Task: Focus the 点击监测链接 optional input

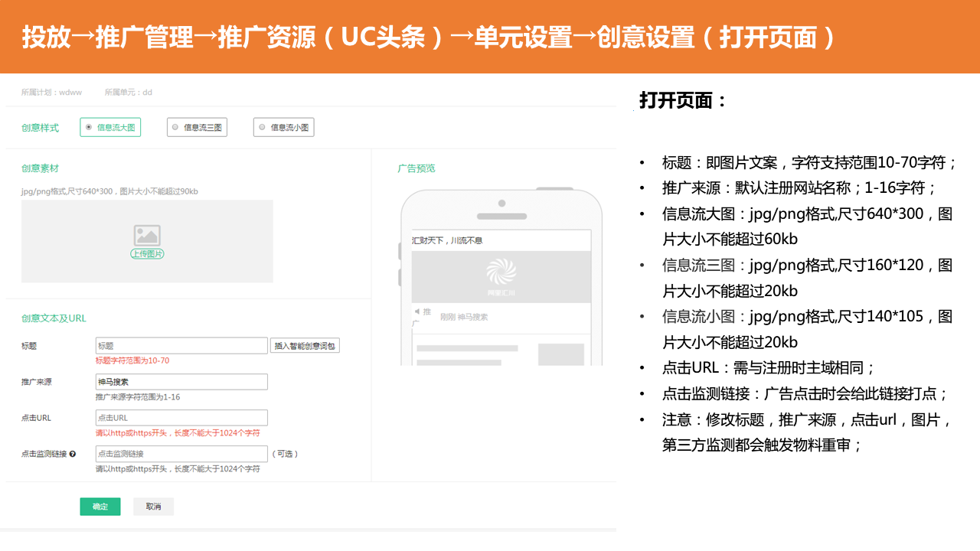Action: (181, 454)
